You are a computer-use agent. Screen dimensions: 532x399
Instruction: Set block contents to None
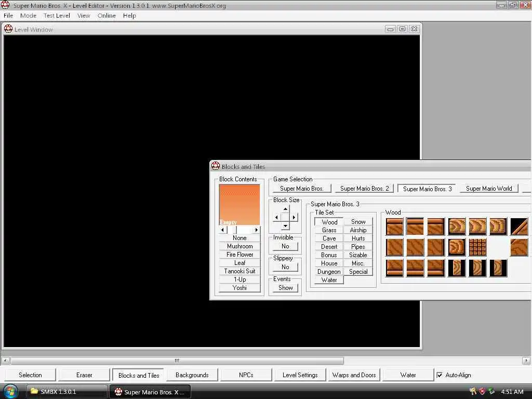pos(240,238)
